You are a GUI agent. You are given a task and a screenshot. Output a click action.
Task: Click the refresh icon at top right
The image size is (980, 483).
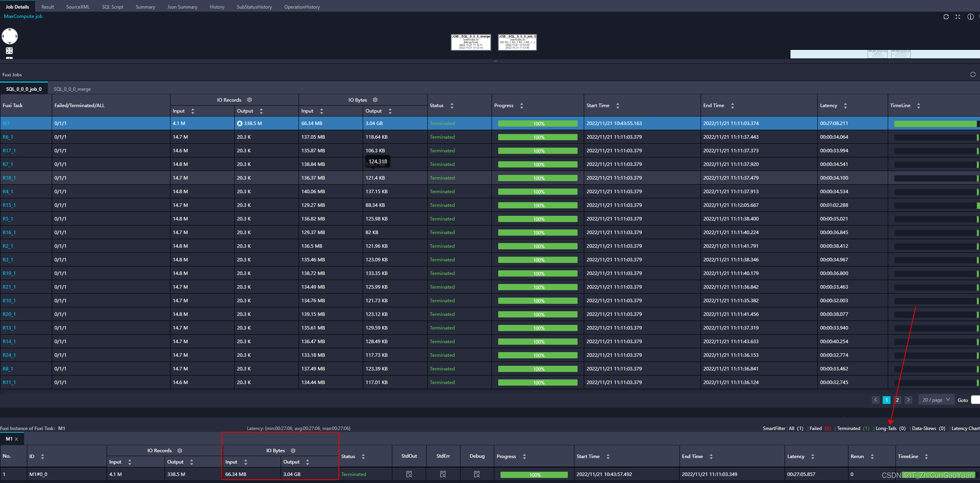(x=946, y=17)
